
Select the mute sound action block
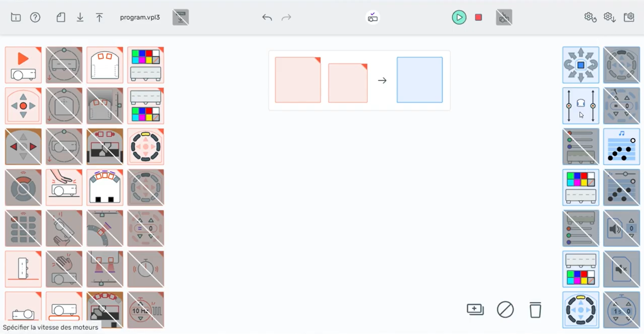[621, 269]
